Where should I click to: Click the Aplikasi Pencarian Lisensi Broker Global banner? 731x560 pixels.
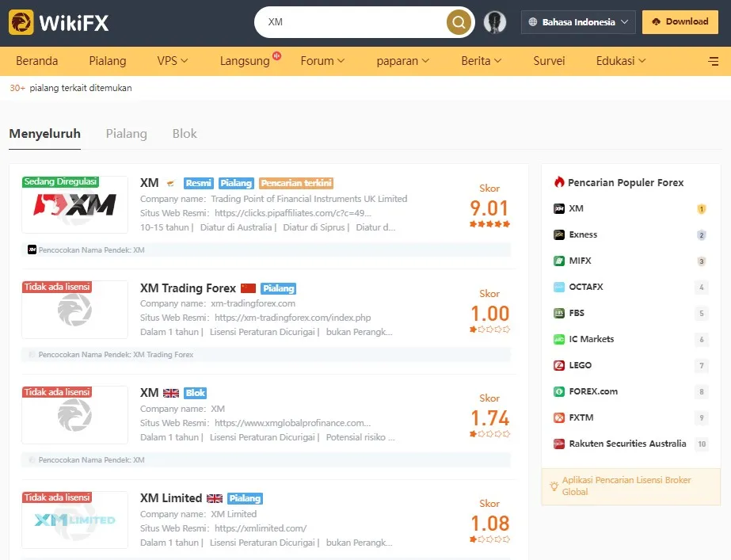(630, 486)
